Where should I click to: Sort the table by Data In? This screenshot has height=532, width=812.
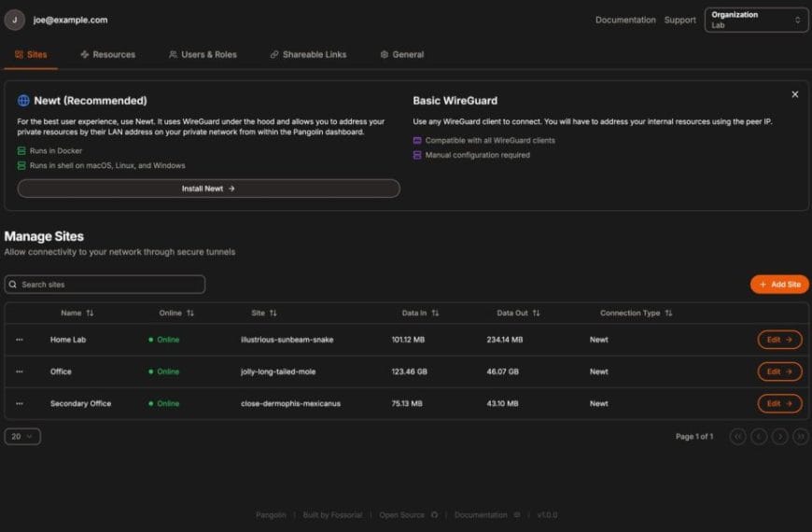pos(420,313)
